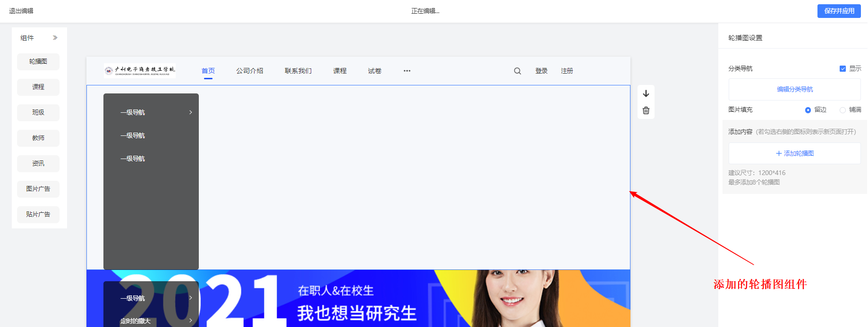Viewport: 868px width, 327px height.
Task: Click 保存并应用 button
Action: (x=839, y=11)
